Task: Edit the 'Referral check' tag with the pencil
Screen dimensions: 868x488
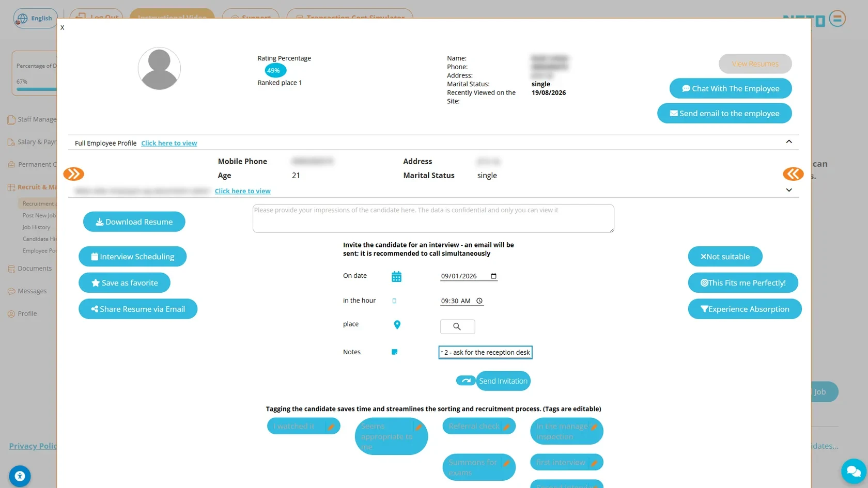Action: (x=507, y=427)
